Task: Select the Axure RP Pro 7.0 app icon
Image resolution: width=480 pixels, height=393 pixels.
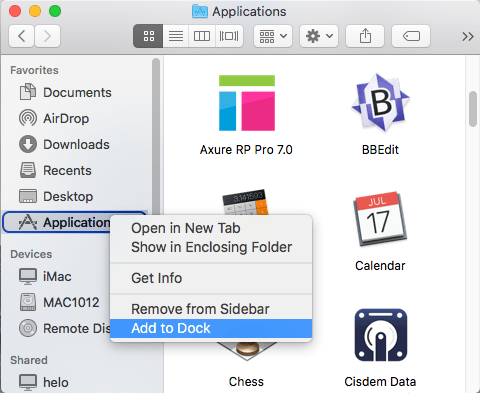Action: pyautogui.click(x=247, y=103)
